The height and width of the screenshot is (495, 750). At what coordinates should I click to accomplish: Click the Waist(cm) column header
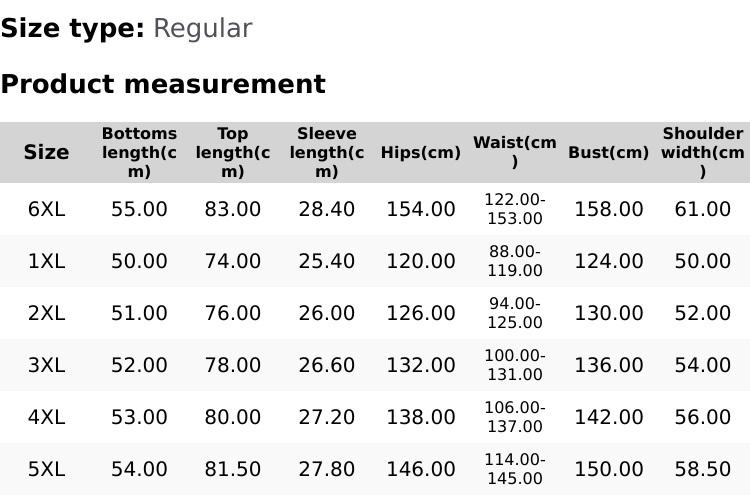[x=514, y=152]
